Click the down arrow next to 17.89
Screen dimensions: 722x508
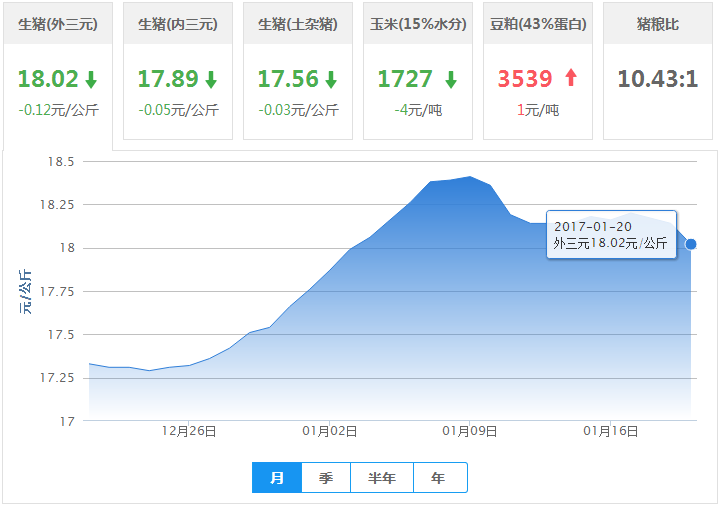click(211, 80)
